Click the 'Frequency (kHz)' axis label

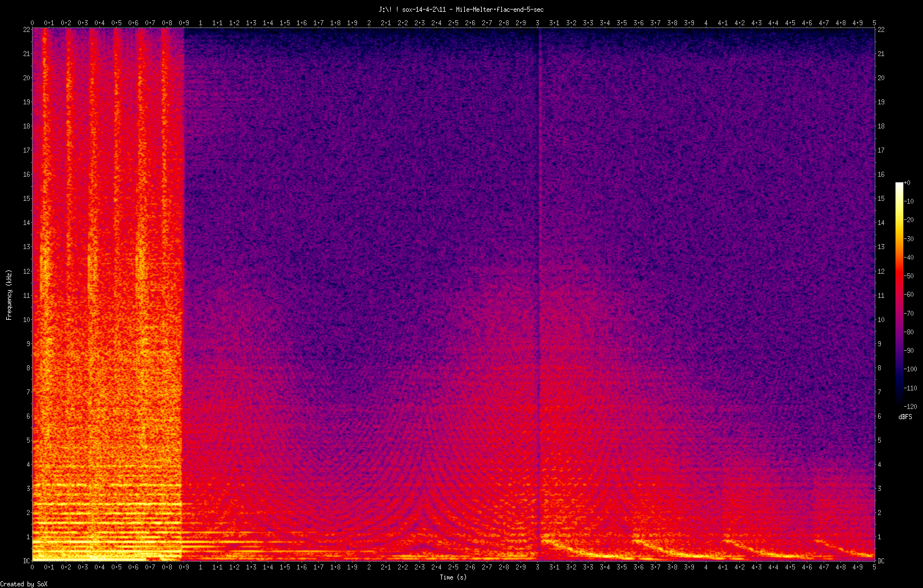[x=9, y=295]
